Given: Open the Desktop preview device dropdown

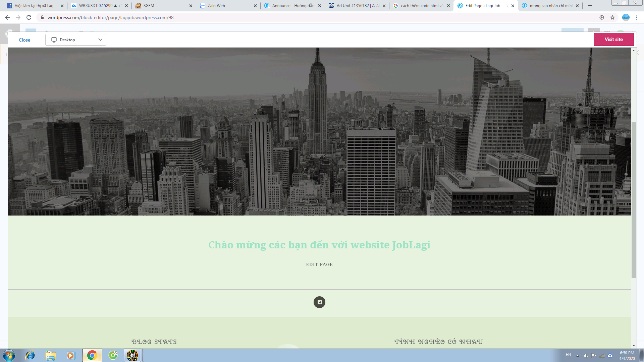Looking at the screenshot, I should 76,40.
